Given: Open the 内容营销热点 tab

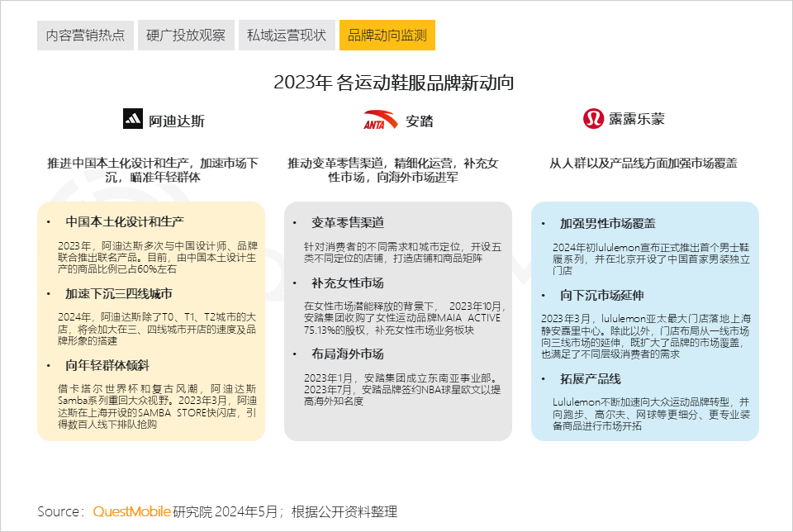Looking at the screenshot, I should point(85,36).
